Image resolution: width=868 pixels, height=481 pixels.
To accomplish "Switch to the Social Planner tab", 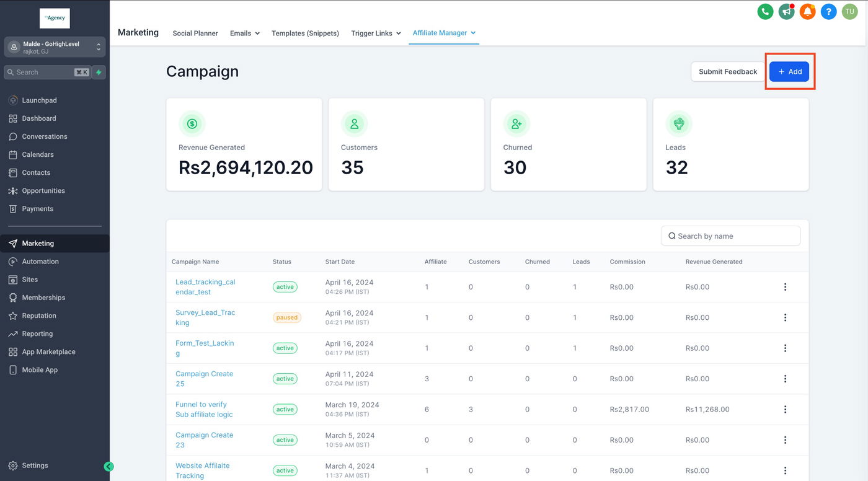I will click(x=195, y=33).
